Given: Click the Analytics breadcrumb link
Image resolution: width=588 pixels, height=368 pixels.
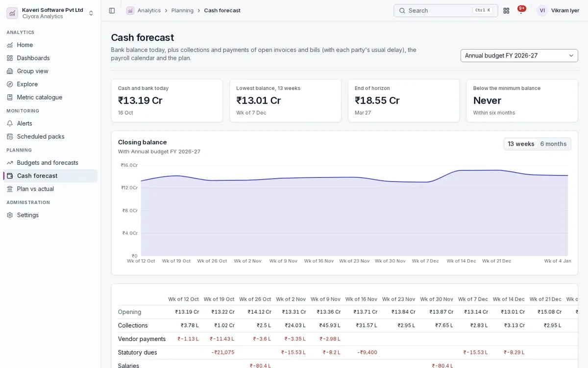Looking at the screenshot, I should point(149,10).
